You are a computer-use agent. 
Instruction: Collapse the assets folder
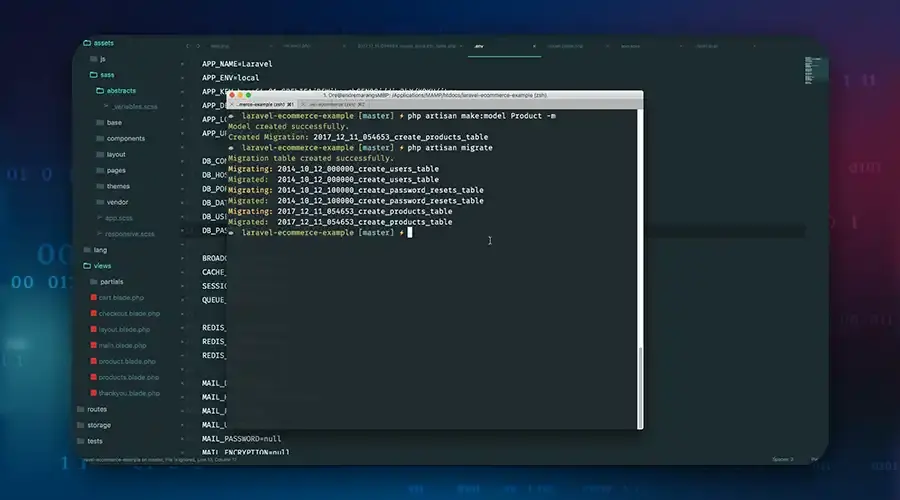pos(87,44)
